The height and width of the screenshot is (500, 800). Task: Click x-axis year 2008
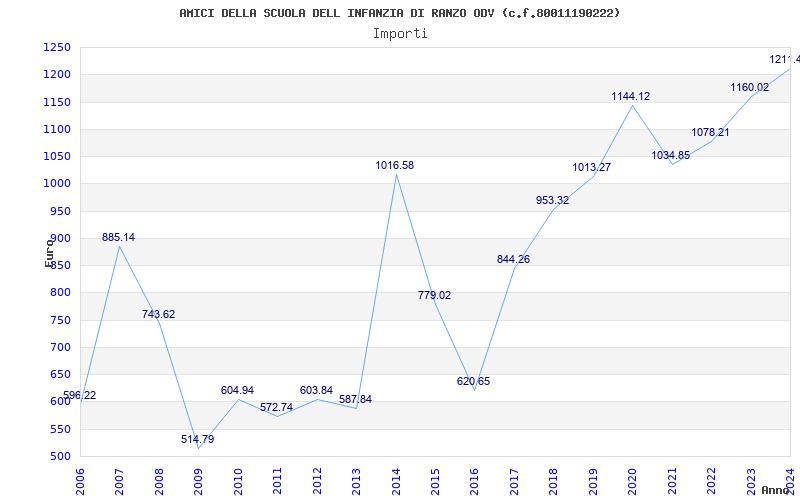tap(159, 482)
